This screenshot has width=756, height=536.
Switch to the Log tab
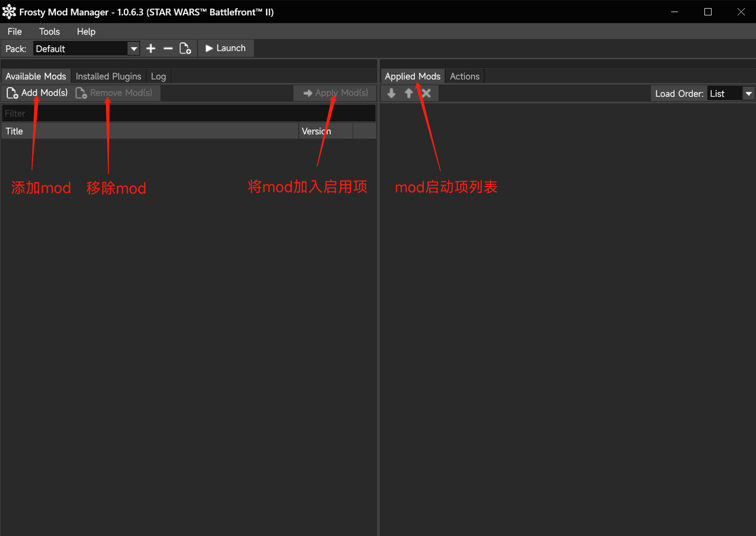[158, 76]
